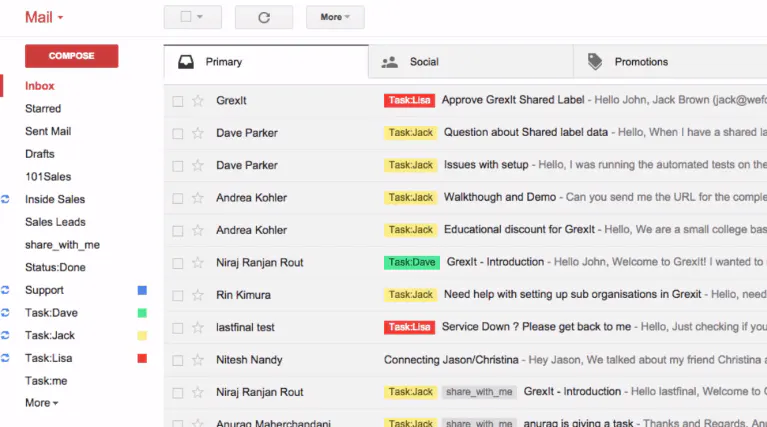Star the Task:Jack GrexIt - Introduction email
The image size is (767, 427).
coord(198,392)
